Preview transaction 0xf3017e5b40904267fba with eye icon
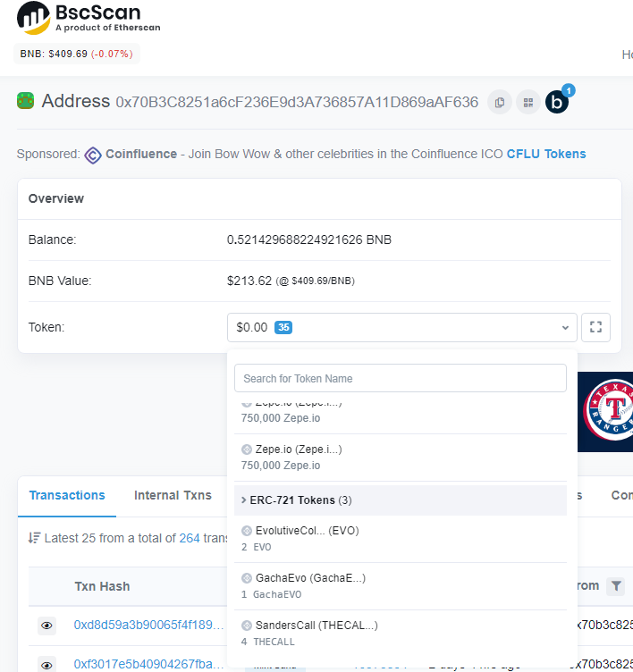Screen dimensions: 633x672 (46, 665)
